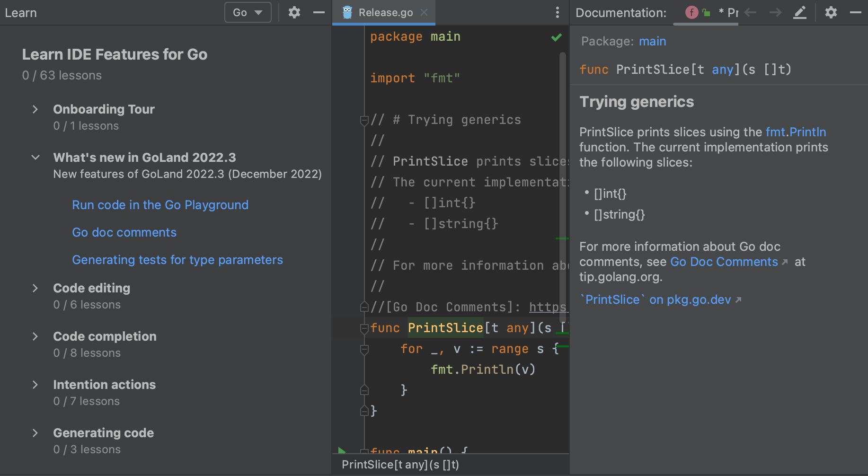The width and height of the screenshot is (868, 476).
Task: Fold the for range loop block
Action: coord(364,349)
